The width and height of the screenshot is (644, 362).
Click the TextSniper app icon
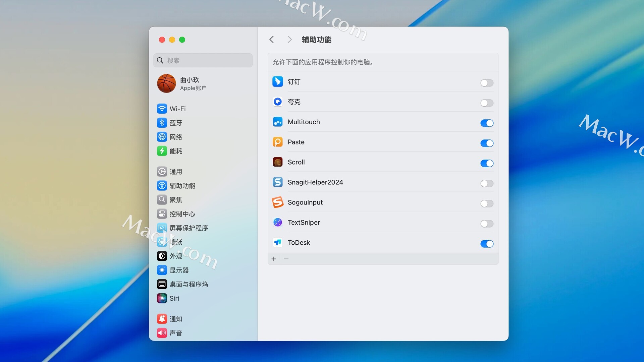pos(277,223)
